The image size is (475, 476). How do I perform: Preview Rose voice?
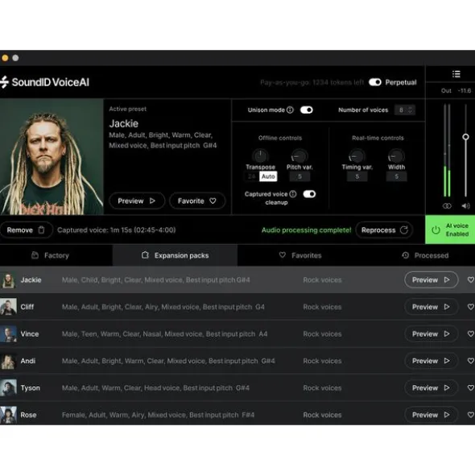pos(431,415)
